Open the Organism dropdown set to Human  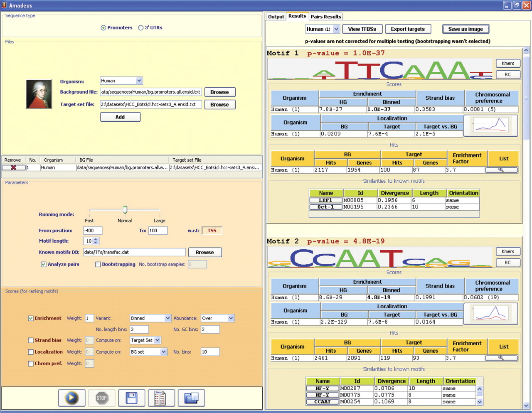pos(121,81)
